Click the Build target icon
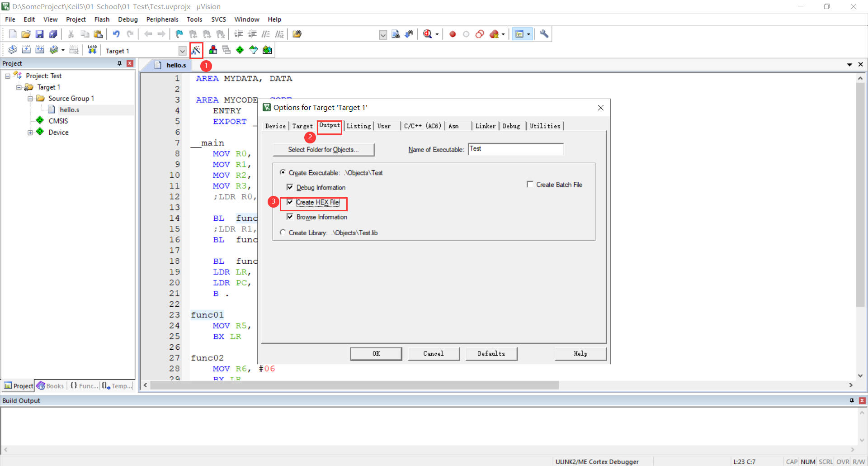Viewport: 868px width, 466px height. (x=26, y=50)
